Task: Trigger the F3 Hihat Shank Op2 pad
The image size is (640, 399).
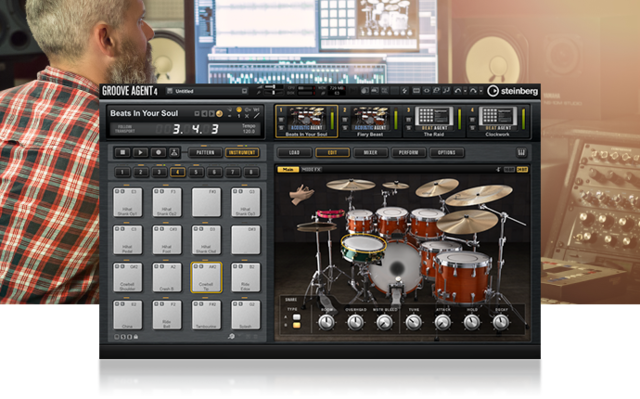Action: pyautogui.click(x=167, y=202)
